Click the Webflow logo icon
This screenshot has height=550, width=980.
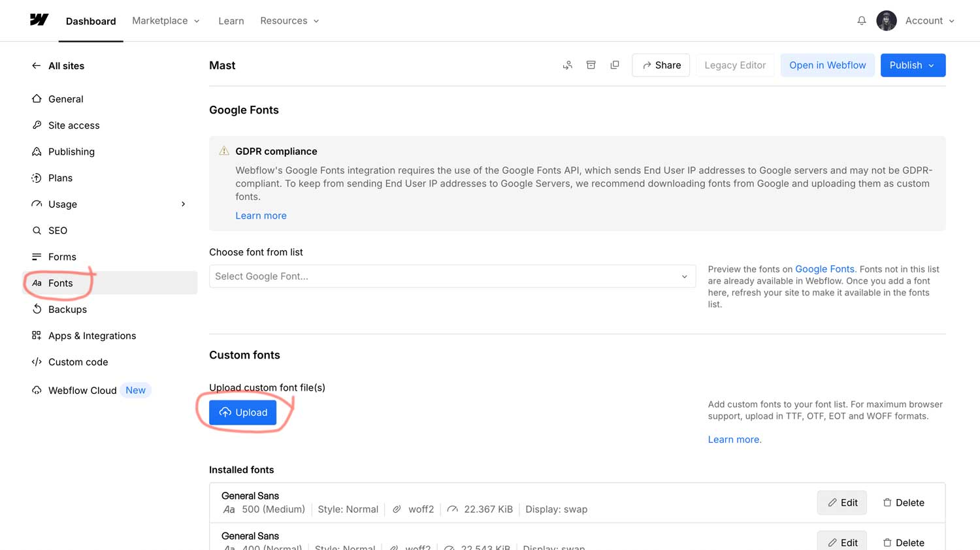tap(39, 20)
